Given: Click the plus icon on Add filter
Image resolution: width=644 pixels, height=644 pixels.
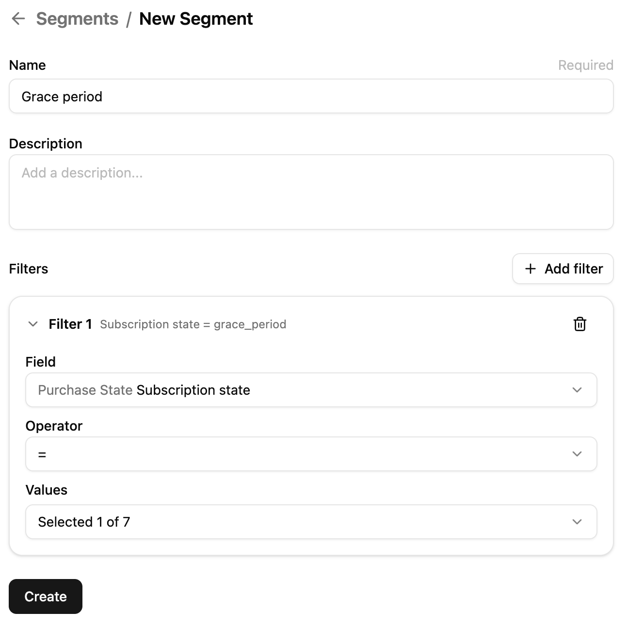Looking at the screenshot, I should click(x=531, y=269).
